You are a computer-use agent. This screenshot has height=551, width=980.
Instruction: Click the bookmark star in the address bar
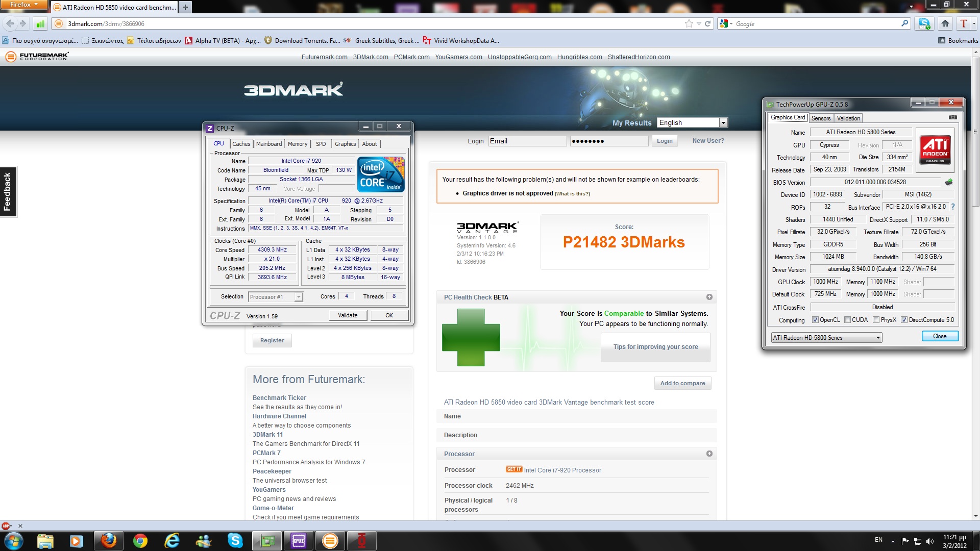(x=689, y=23)
